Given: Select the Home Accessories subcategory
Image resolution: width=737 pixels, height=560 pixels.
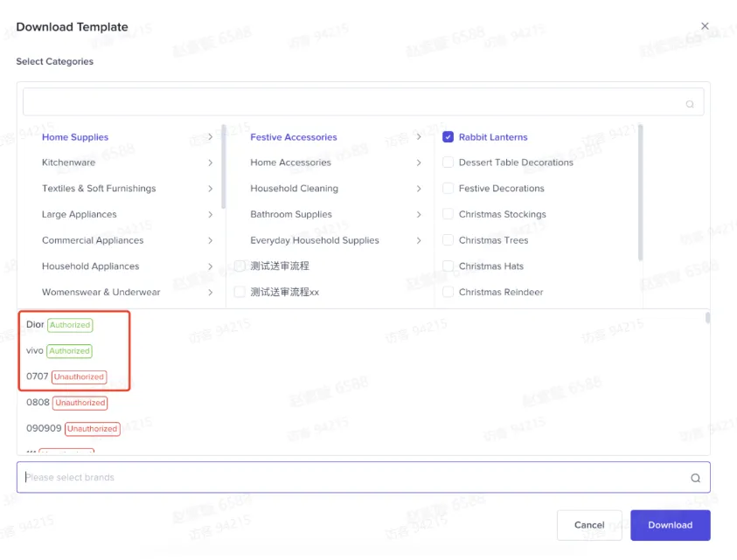Looking at the screenshot, I should click(290, 162).
